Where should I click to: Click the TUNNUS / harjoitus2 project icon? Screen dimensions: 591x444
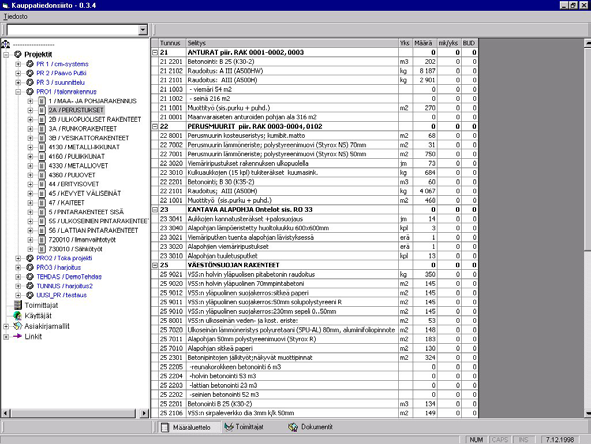30,286
